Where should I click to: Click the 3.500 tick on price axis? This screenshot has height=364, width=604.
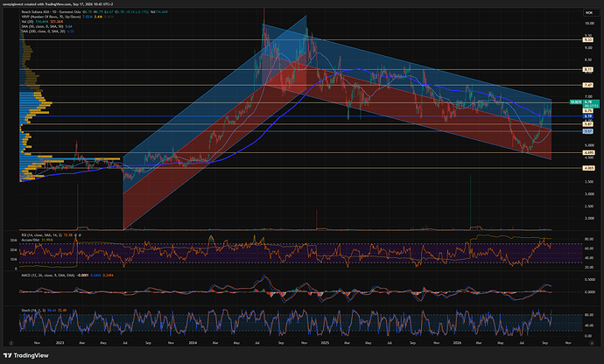[x=589, y=181]
